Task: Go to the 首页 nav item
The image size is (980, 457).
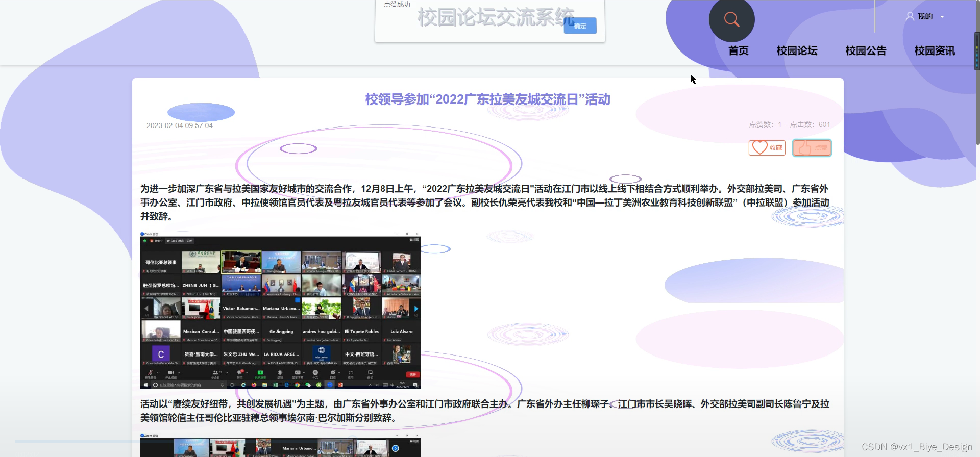Action: 738,50
